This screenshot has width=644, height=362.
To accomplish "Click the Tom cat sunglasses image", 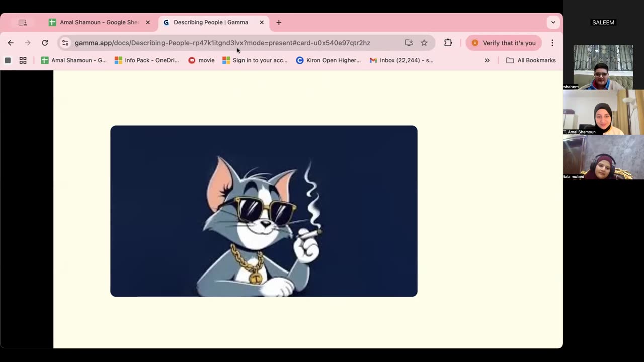I will click(x=264, y=211).
